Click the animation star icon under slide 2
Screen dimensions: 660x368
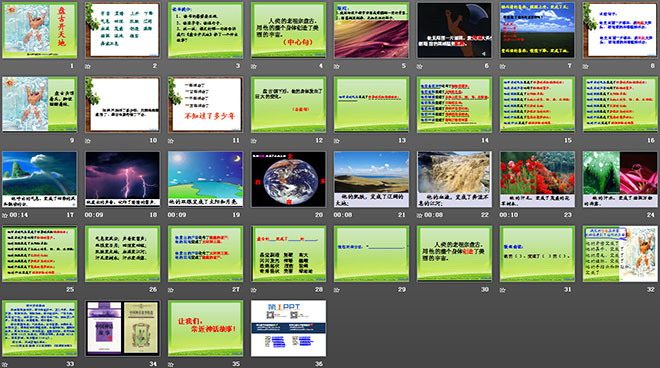[88, 66]
